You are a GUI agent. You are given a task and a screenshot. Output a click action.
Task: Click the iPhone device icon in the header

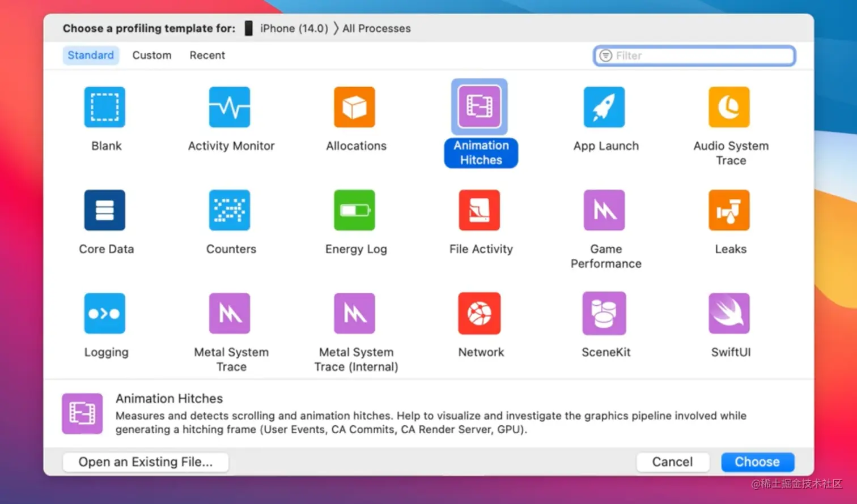tap(248, 28)
